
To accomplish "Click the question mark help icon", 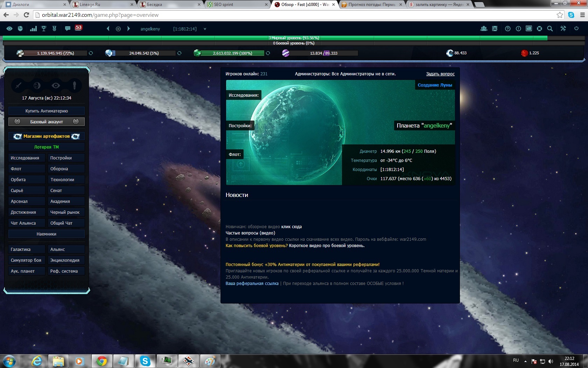I will [x=507, y=29].
